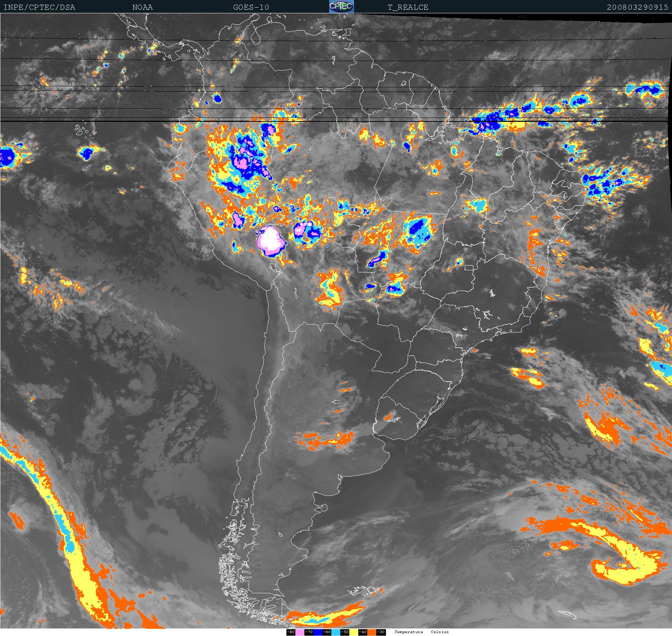Screen dimensions: 672x636
Task: Pick the light blue legend swatch
Action: 336,632
